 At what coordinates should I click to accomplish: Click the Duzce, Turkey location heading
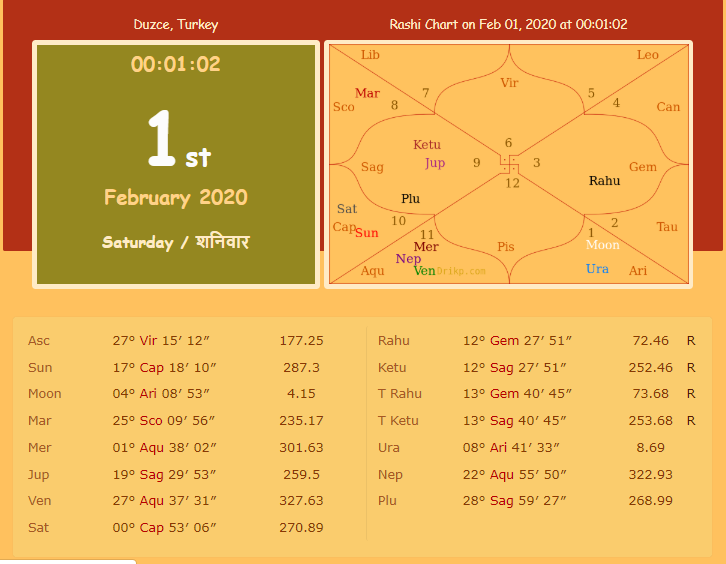[175, 25]
